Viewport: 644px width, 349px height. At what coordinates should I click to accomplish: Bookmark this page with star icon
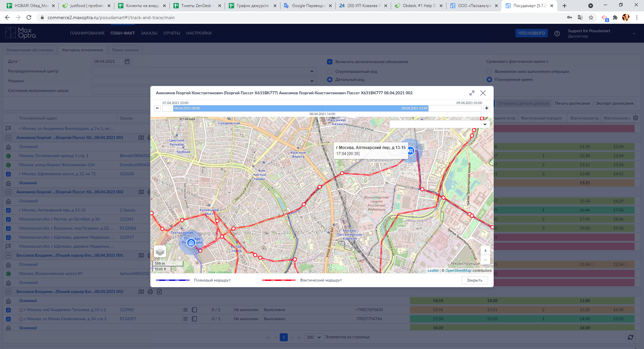coord(591,17)
